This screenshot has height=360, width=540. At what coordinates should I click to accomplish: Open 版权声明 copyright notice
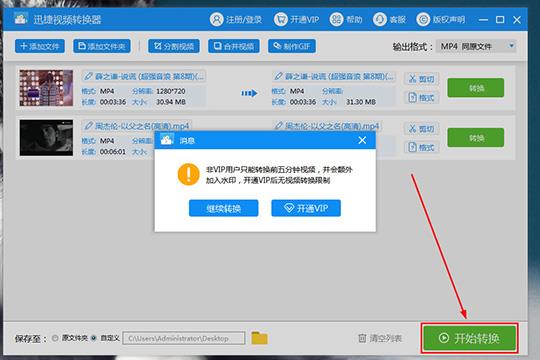click(x=440, y=19)
